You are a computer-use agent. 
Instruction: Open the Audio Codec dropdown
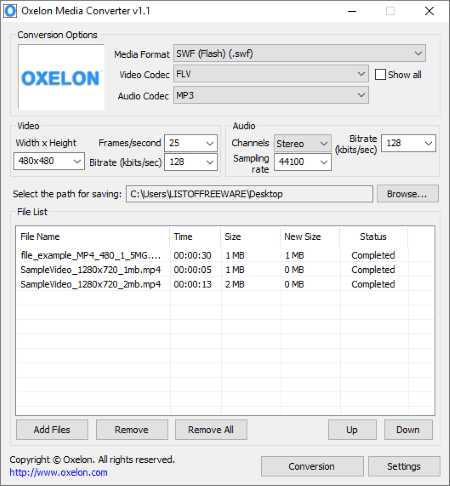pos(271,95)
